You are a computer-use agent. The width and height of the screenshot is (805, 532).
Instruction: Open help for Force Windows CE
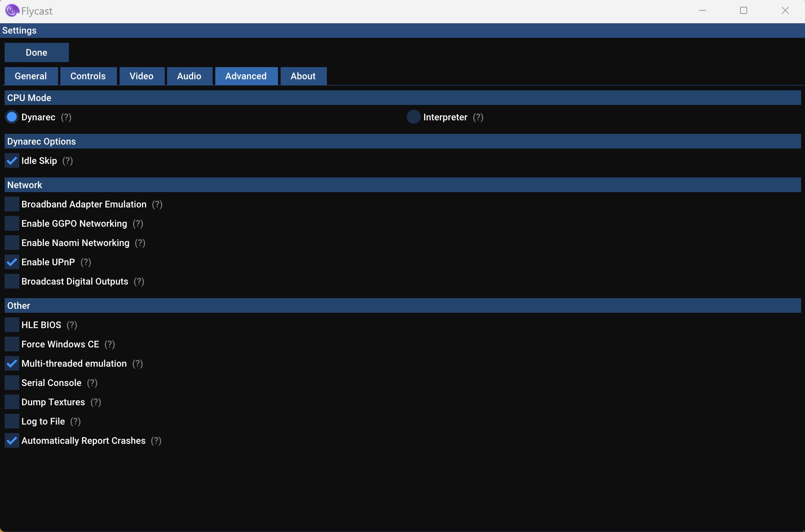(x=109, y=345)
